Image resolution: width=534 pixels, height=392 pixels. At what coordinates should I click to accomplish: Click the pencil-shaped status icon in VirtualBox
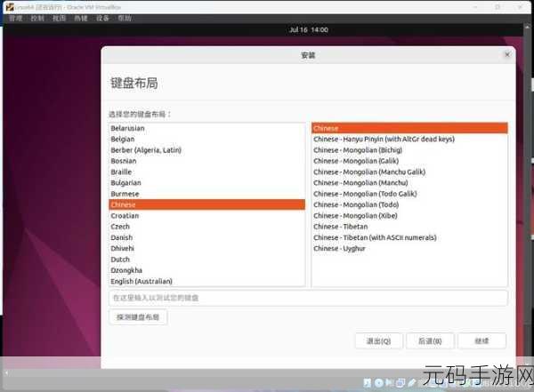click(x=412, y=383)
